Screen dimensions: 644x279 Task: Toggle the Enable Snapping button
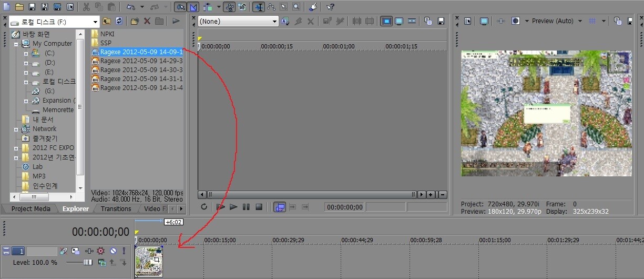pos(180,7)
